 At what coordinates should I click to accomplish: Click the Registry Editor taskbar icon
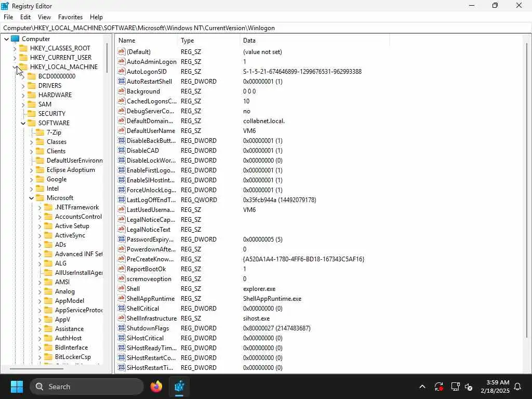coord(179,387)
